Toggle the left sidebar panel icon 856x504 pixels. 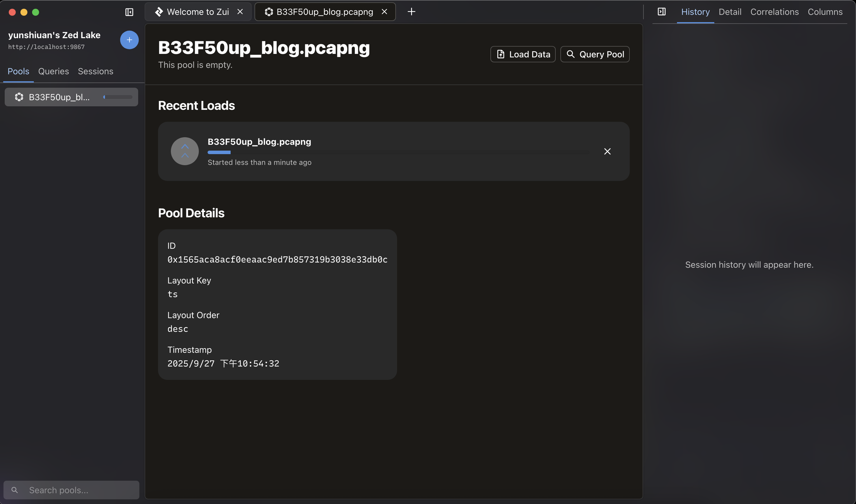[129, 12]
